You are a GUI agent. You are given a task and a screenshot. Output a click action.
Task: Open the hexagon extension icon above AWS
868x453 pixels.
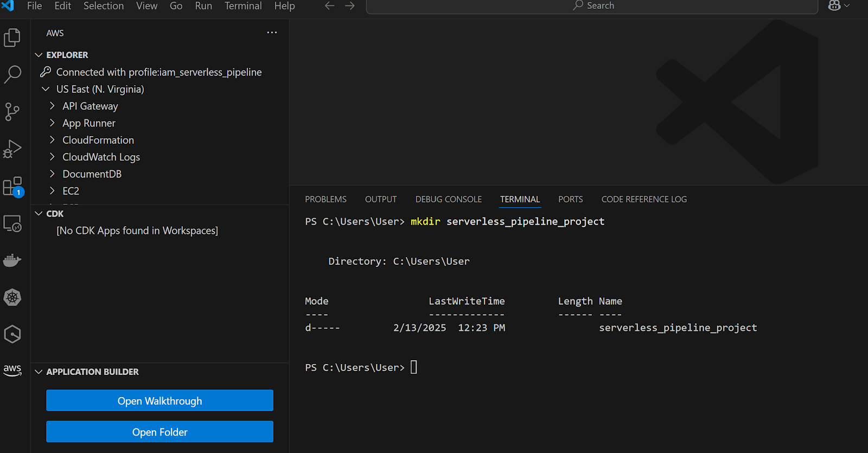(x=12, y=334)
